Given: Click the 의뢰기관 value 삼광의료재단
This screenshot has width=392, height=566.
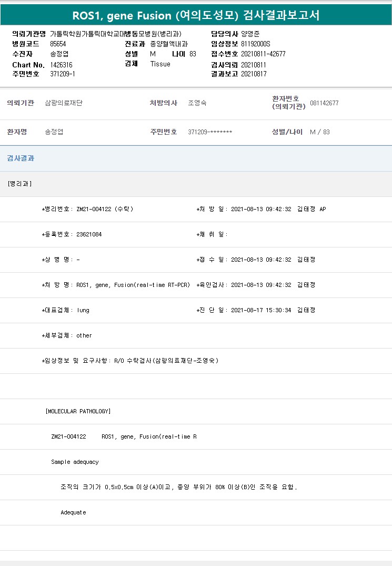Looking at the screenshot, I should click(64, 103).
